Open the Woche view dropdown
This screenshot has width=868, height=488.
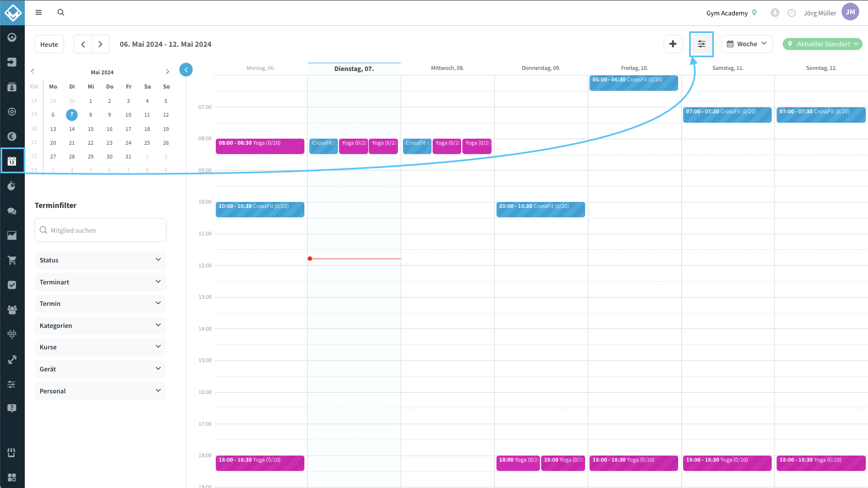coord(747,44)
